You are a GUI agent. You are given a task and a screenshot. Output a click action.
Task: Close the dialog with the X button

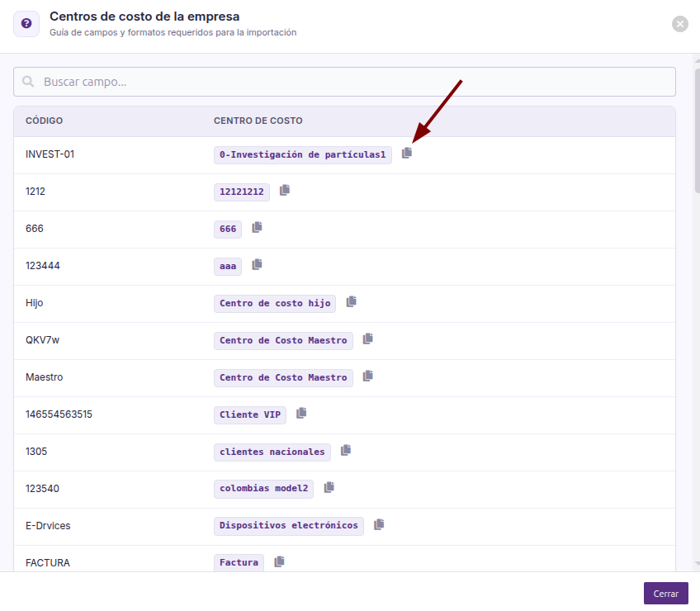[x=680, y=24]
